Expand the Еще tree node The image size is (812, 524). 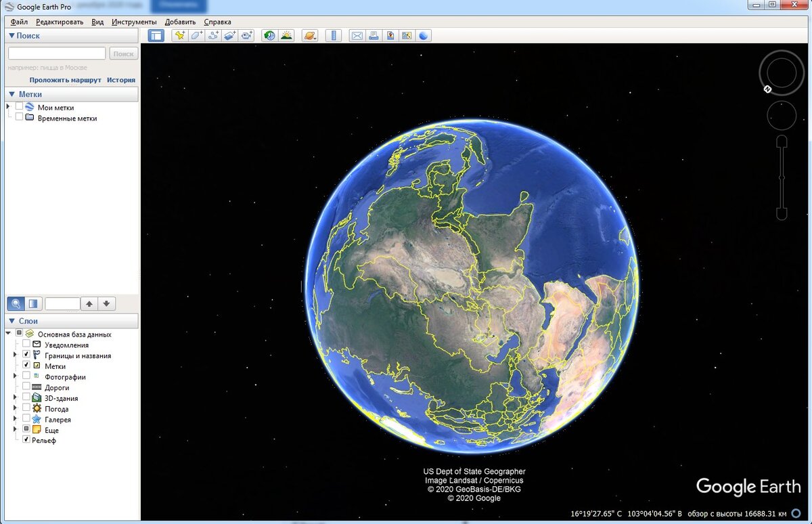pos(16,429)
